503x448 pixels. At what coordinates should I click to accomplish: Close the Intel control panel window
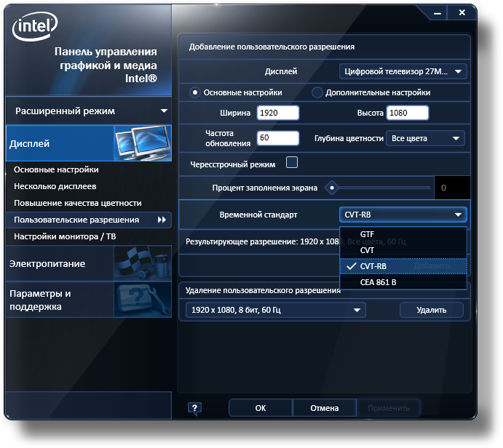click(462, 12)
